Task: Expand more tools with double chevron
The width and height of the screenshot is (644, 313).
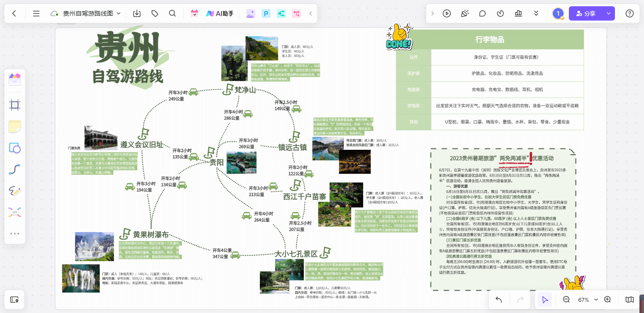Action: 536,13
